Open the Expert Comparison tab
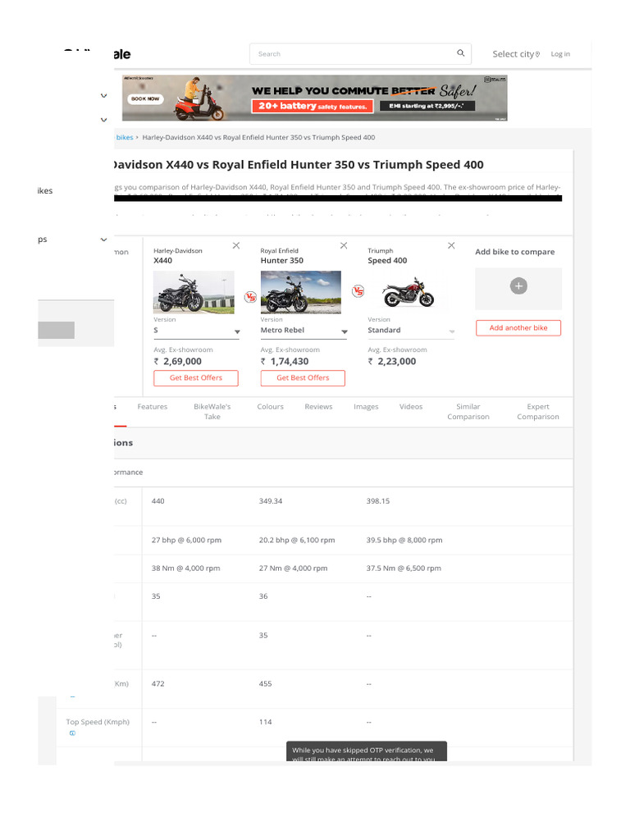The image size is (630, 840). click(x=538, y=412)
